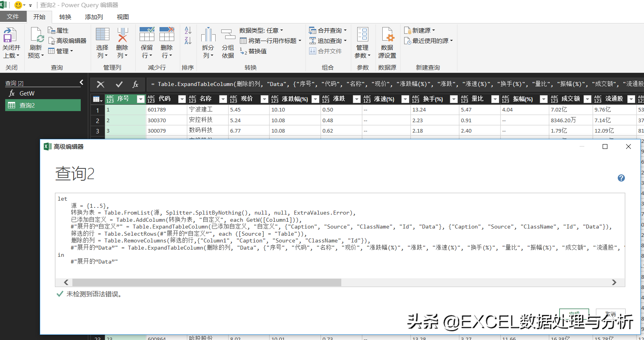Click the formula bar text field

(x=395, y=84)
